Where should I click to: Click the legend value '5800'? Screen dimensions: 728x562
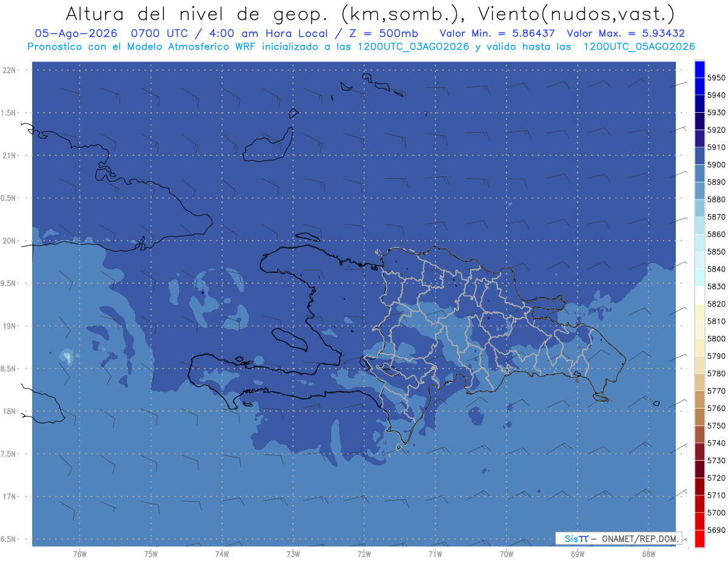pos(716,338)
